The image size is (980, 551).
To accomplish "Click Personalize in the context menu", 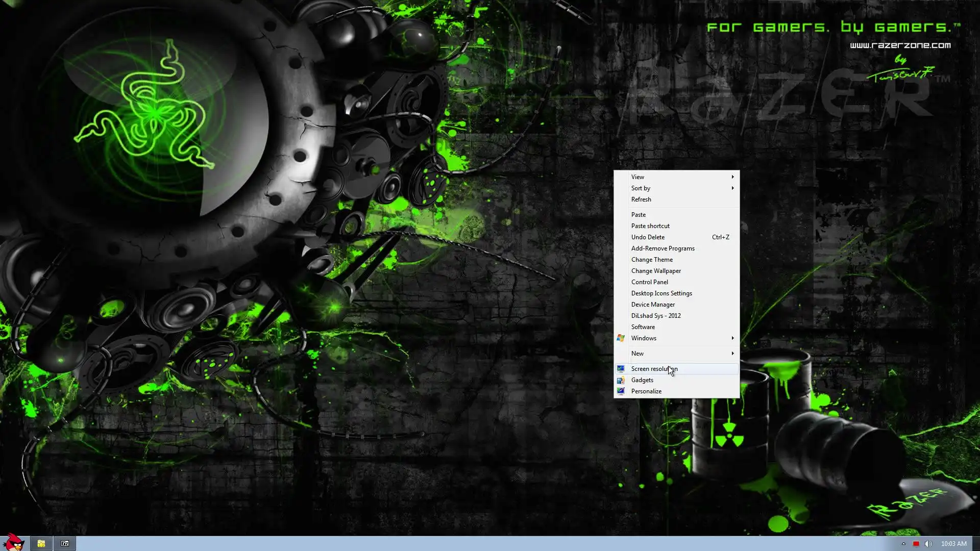I will (646, 391).
